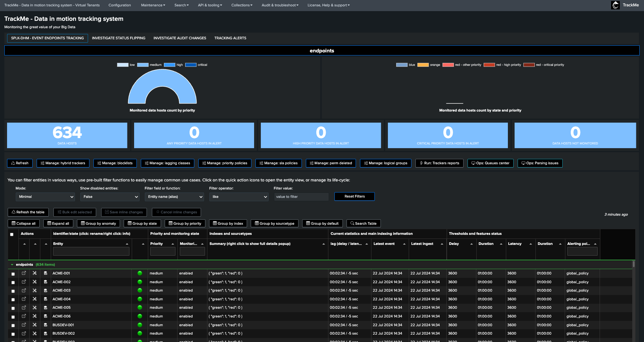Check the ACME-001 row checkbox
Screen dimensions: 644x342
tap(13, 274)
